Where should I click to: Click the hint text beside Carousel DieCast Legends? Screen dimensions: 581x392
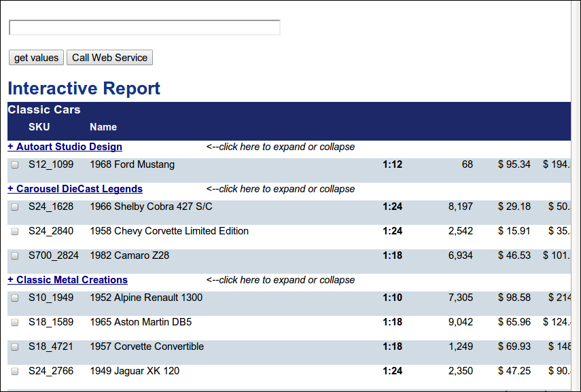click(x=281, y=190)
